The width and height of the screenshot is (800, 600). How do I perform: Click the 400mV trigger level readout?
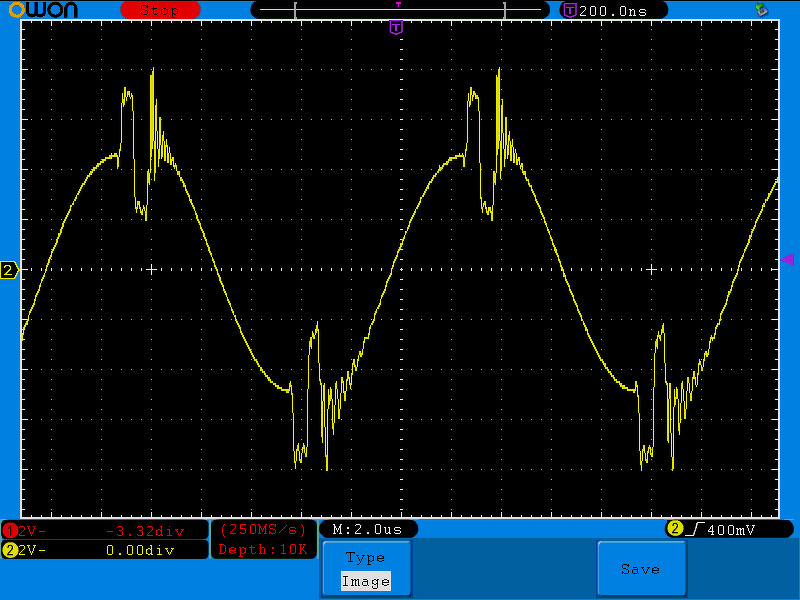[x=731, y=530]
